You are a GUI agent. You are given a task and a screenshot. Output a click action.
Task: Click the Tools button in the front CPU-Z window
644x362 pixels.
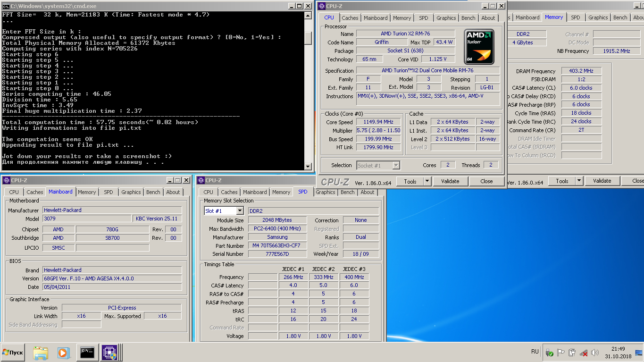click(x=410, y=181)
